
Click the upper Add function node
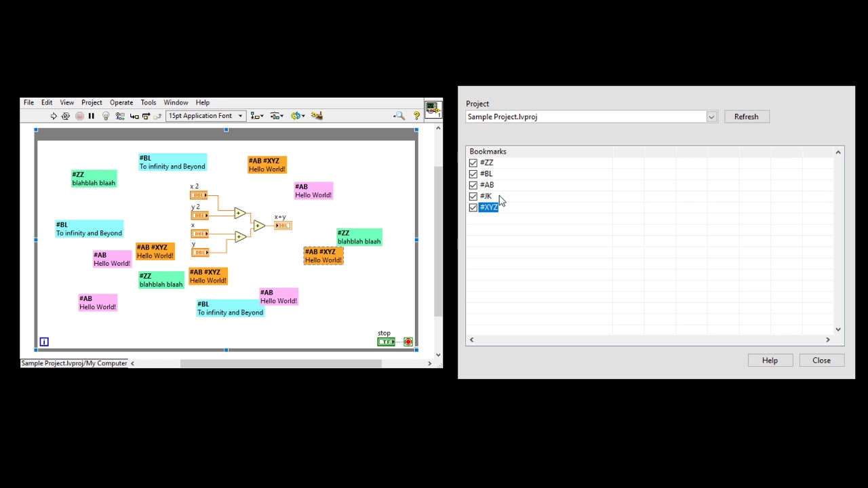240,213
